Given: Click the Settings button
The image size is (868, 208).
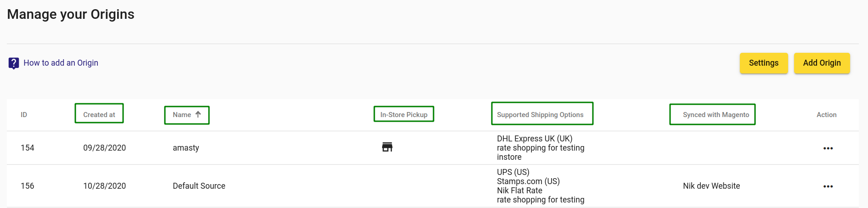Looking at the screenshot, I should click(x=764, y=63).
